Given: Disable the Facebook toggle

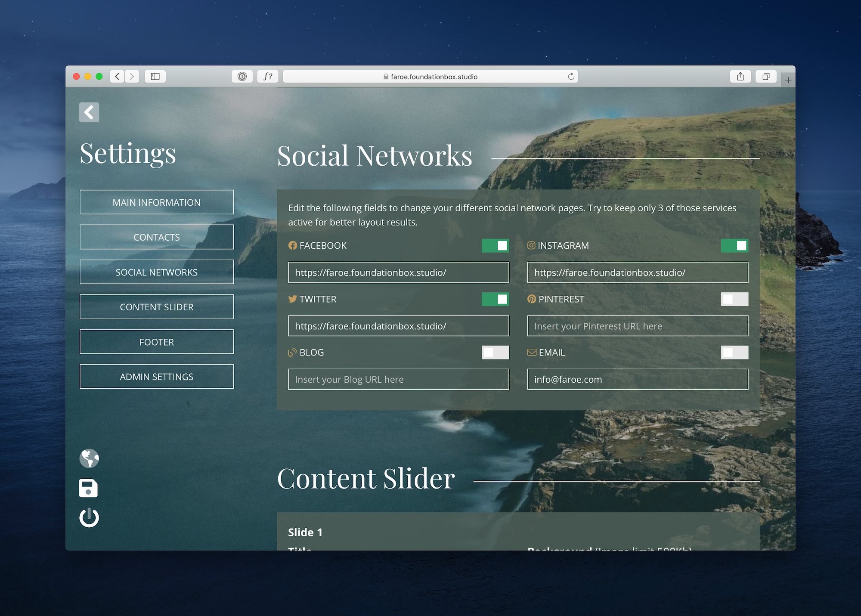Looking at the screenshot, I should tap(495, 245).
